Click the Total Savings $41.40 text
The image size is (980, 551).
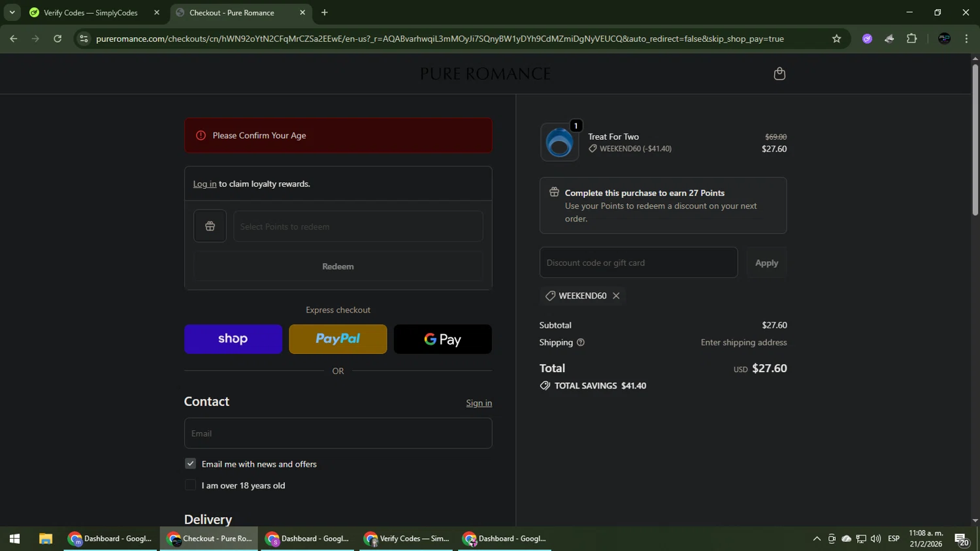click(x=600, y=386)
